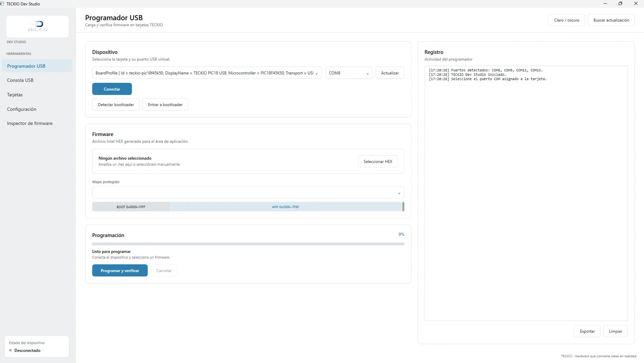Click the 'Programador USB' page heading
The width and height of the screenshot is (644, 363).
point(114,18)
